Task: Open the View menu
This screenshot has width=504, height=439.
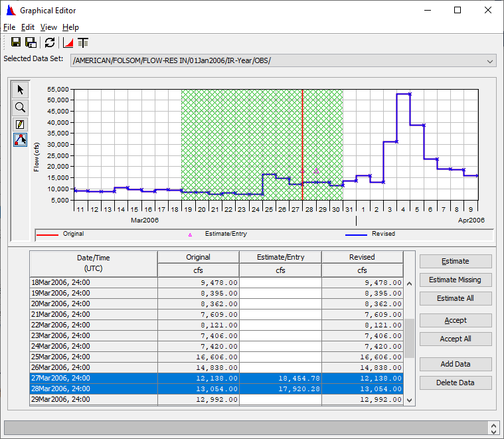Action: click(x=48, y=27)
